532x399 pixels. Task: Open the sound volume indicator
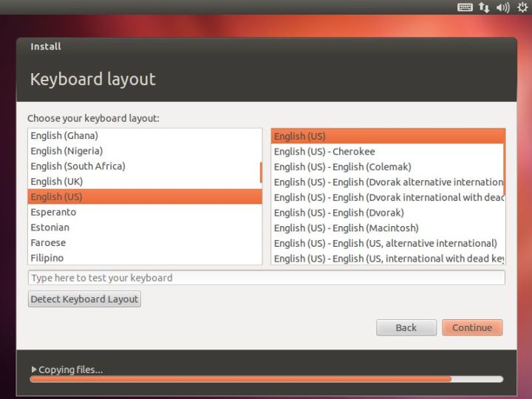503,7
